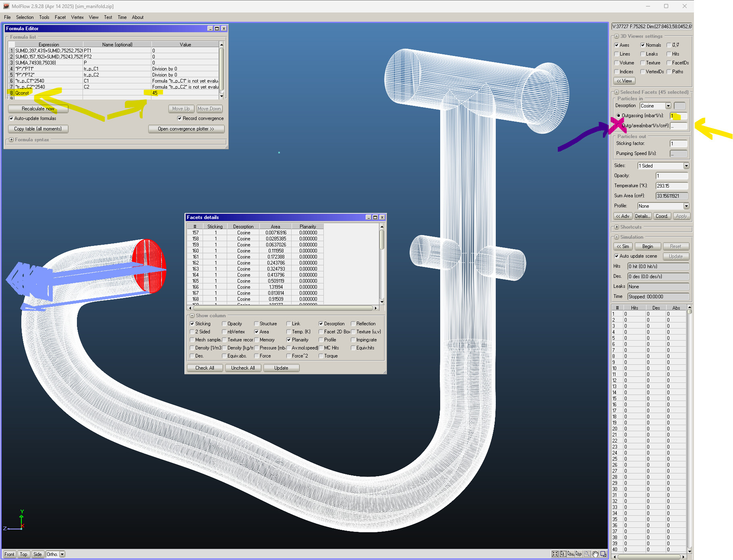Enable the FacetIDs checkbox
Viewport: 733px width, 560px height.
pos(669,63)
